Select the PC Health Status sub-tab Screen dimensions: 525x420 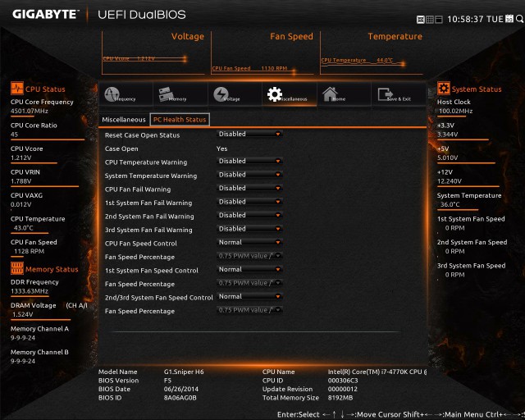tap(180, 120)
